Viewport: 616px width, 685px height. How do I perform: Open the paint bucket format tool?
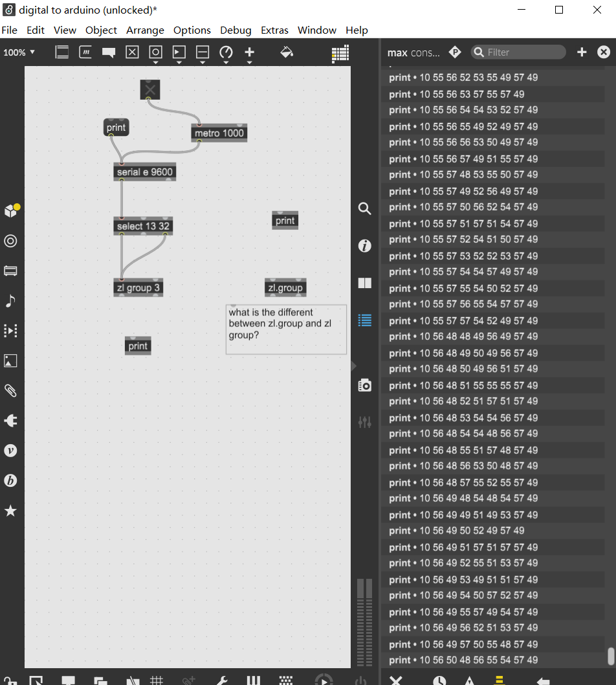[287, 52]
